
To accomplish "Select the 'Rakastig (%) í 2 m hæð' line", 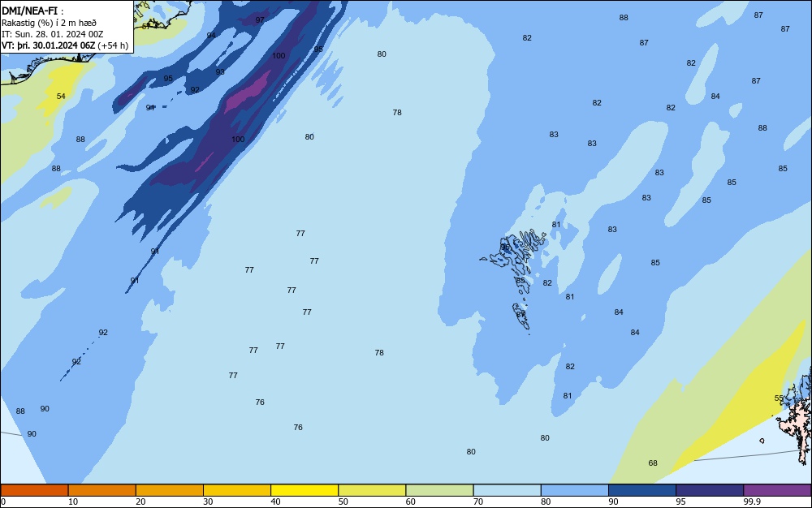I will tap(49, 23).
